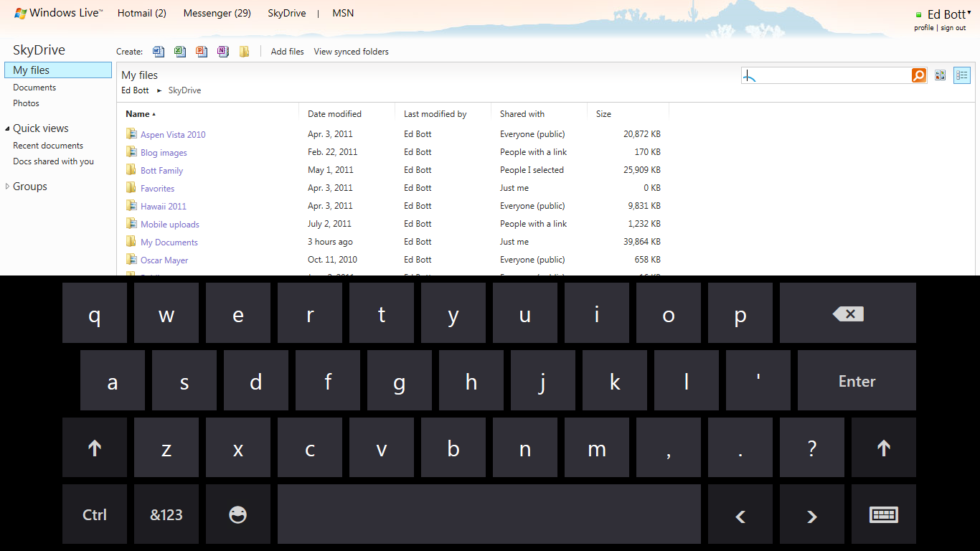Click the Mobile uploads folder icon
980x551 pixels.
coord(131,223)
